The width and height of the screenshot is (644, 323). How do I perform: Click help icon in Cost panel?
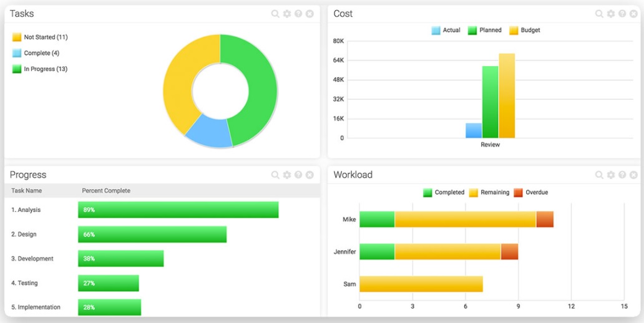(622, 14)
